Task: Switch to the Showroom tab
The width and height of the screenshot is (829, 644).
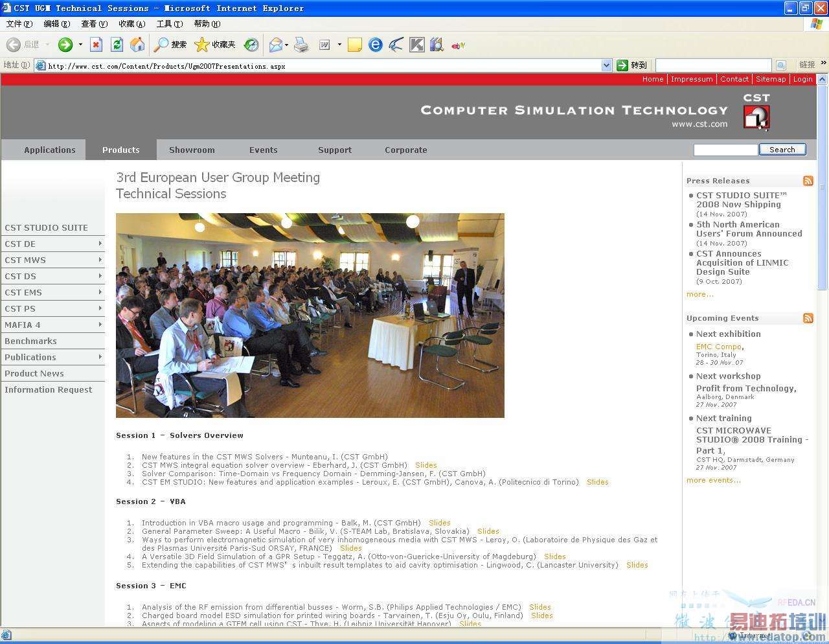Action: (x=192, y=150)
